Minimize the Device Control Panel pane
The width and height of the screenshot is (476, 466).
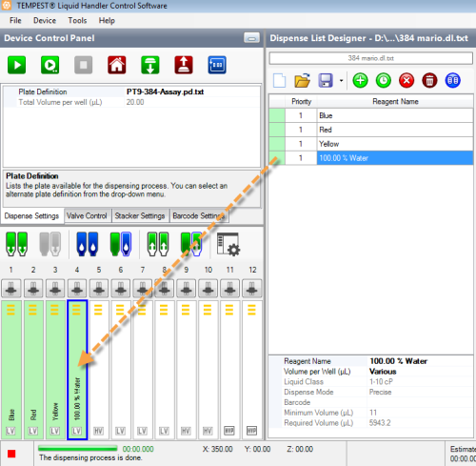(x=251, y=38)
